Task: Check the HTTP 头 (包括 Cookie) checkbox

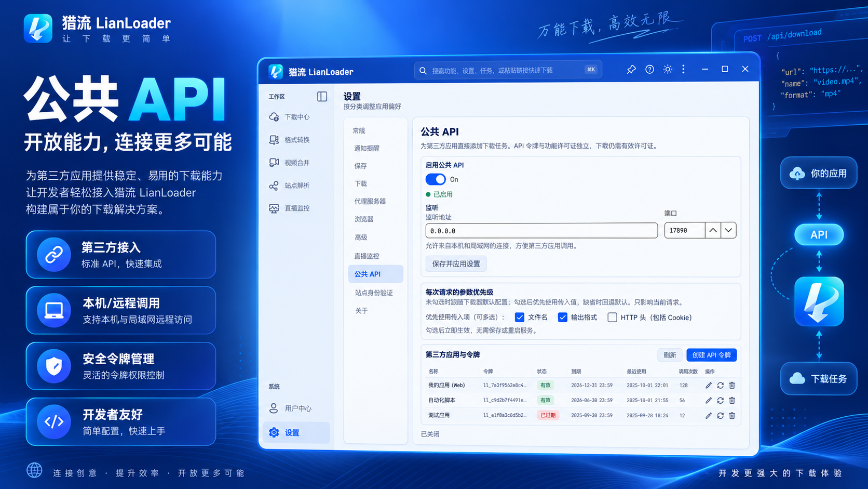Action: pos(613,318)
